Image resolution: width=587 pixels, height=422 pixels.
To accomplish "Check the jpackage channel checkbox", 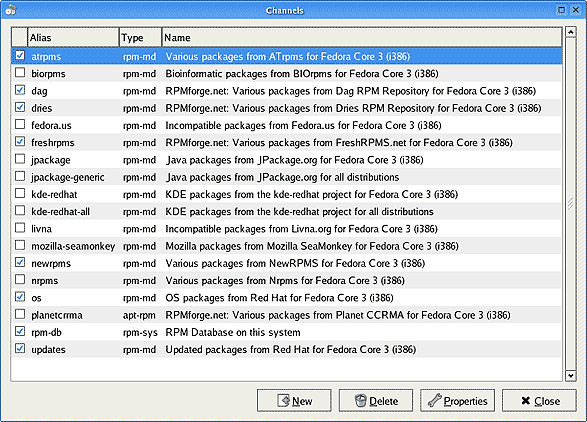I will pos(20,159).
